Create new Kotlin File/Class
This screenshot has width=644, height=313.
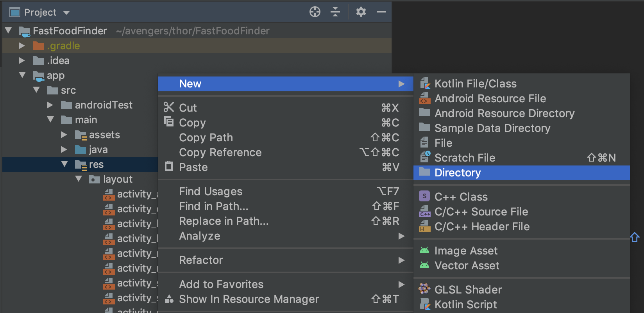click(522, 84)
